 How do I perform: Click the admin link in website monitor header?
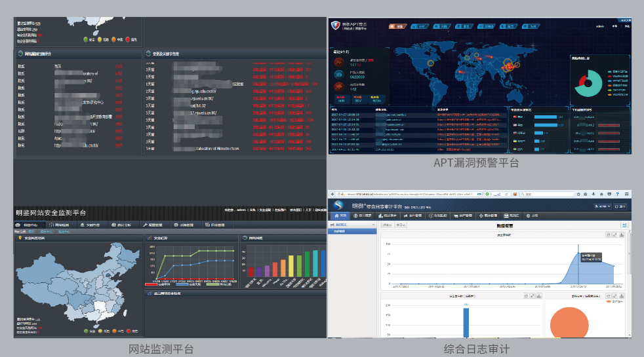point(240,210)
